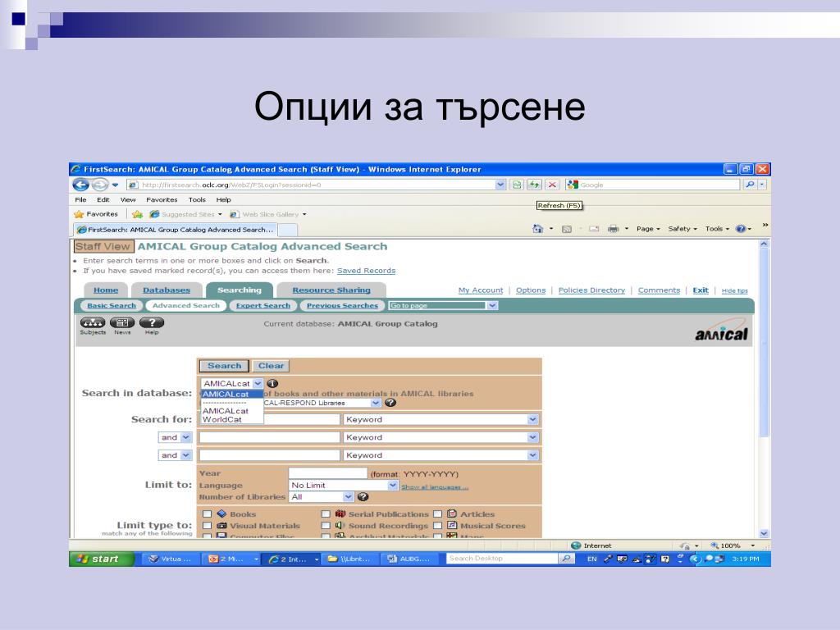840x630 pixels.
Task: Click the My Account link
Action: tap(481, 290)
